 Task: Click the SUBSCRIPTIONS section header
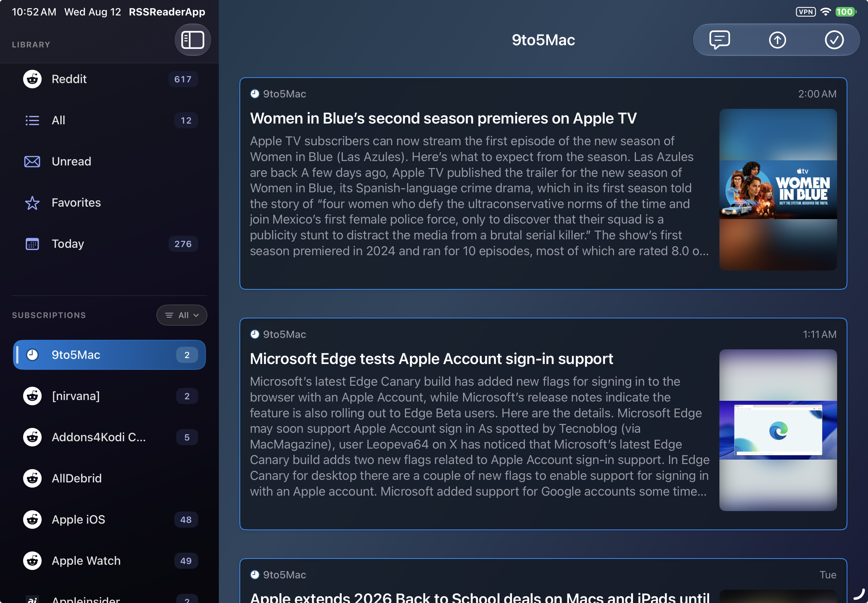coord(49,315)
